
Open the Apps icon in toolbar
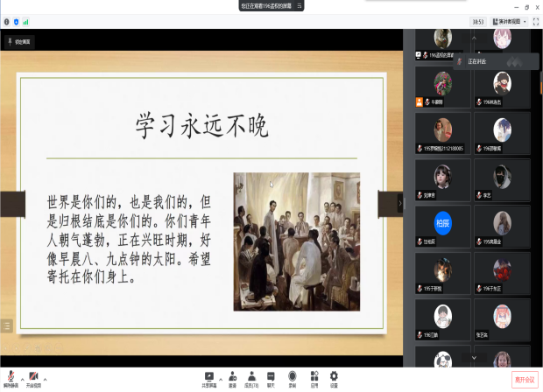tap(313, 377)
